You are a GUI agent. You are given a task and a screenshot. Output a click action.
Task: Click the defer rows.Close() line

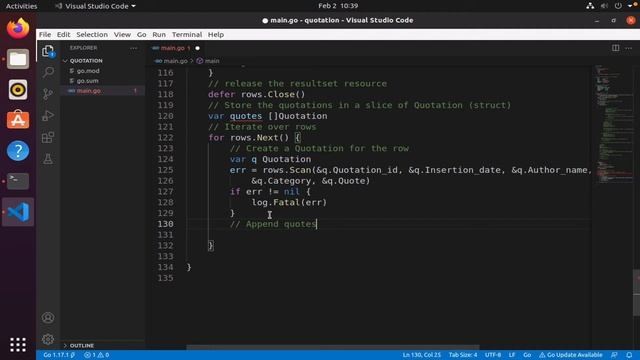[x=256, y=94]
